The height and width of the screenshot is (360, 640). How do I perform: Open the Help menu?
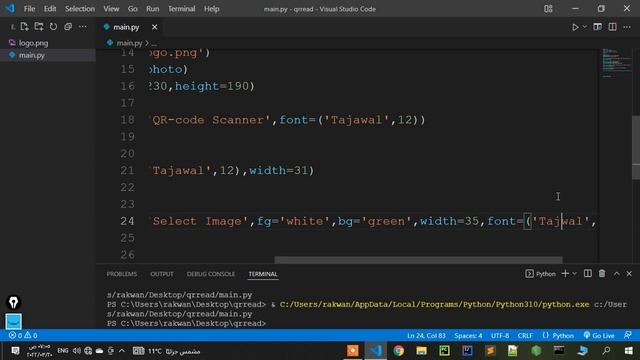coord(211,9)
